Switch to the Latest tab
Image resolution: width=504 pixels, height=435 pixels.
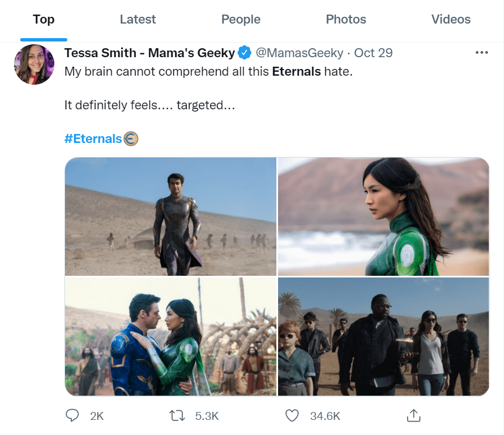[x=137, y=20]
